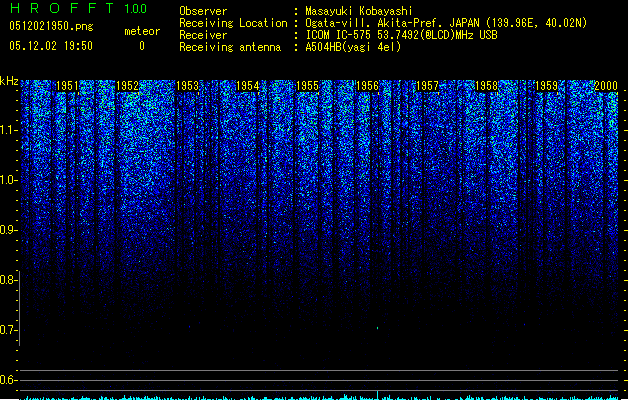This screenshot has width=629, height=400.
Task: Click the HROFFT title text
Action: tap(62, 8)
